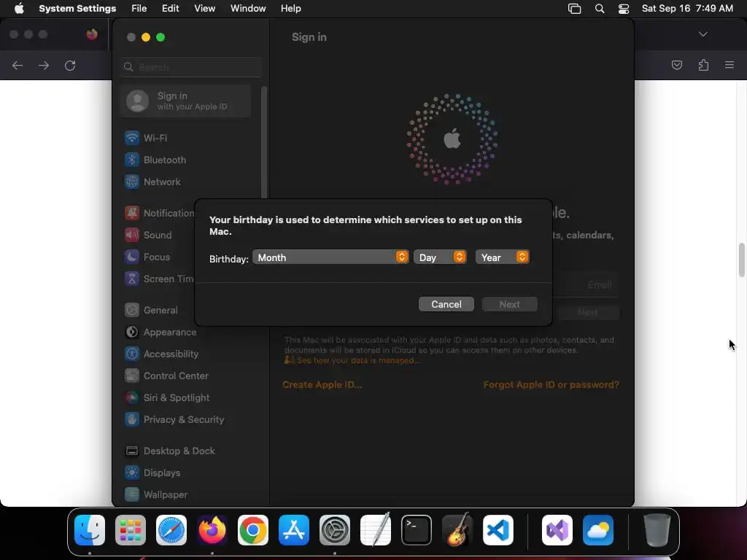
Task: Open Terminal from the Dock
Action: 417,530
